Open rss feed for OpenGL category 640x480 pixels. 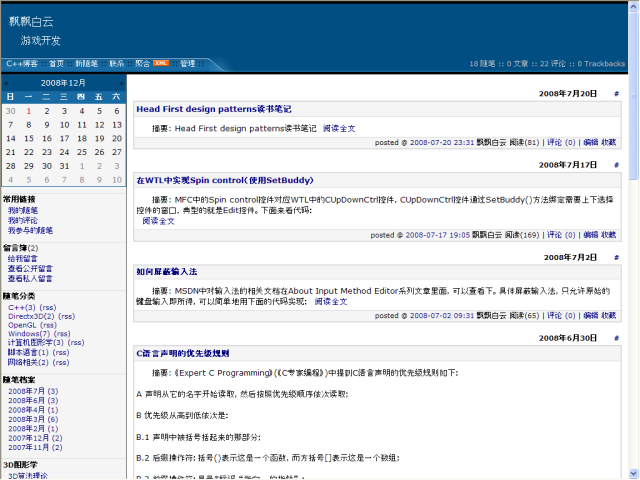pyautogui.click(x=49, y=325)
